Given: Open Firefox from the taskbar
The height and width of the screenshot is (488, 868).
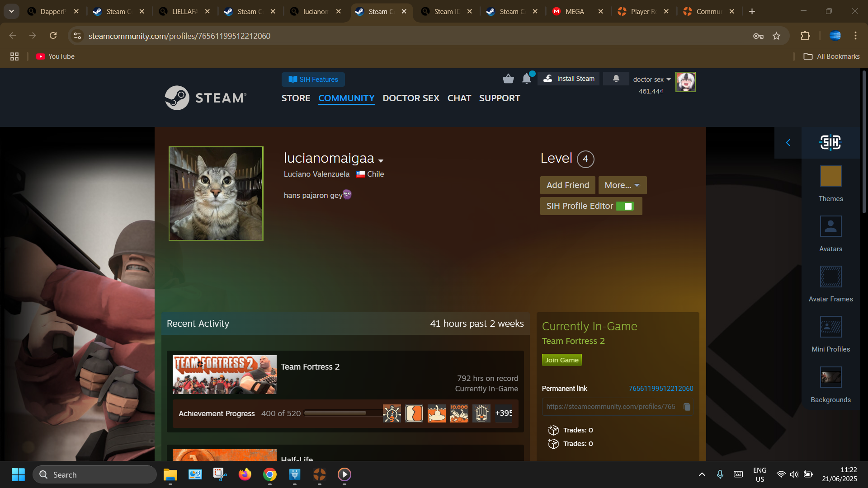Looking at the screenshot, I should 245,474.
